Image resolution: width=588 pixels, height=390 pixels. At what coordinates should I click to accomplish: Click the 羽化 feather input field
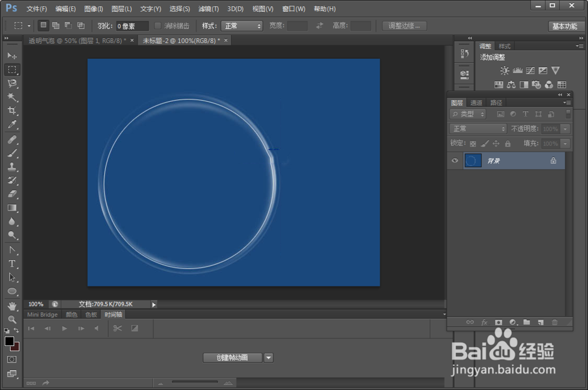(132, 26)
